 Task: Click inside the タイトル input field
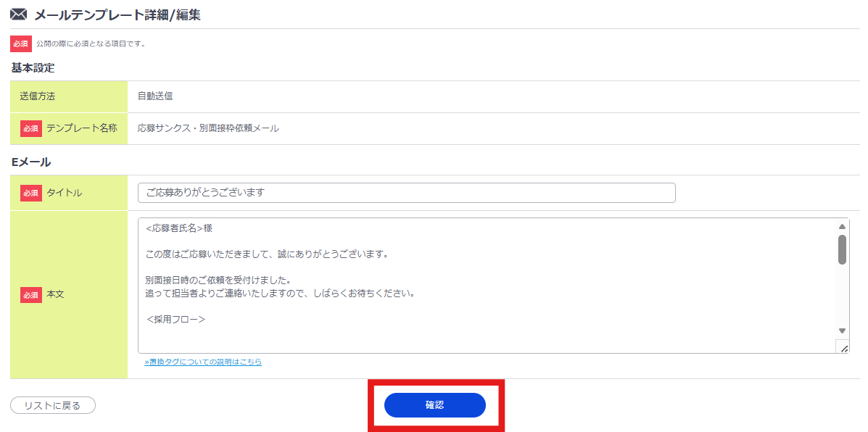tap(406, 192)
